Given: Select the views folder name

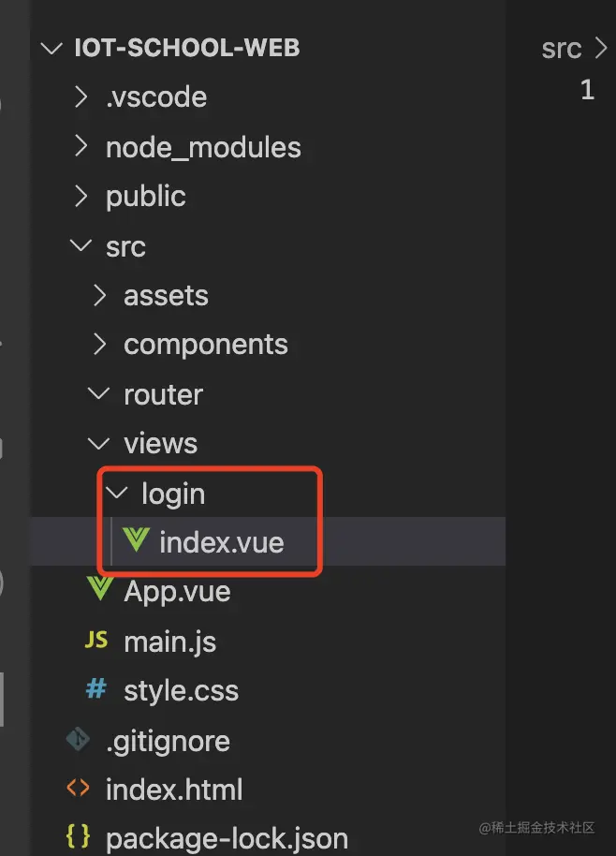Looking at the screenshot, I should point(161,444).
